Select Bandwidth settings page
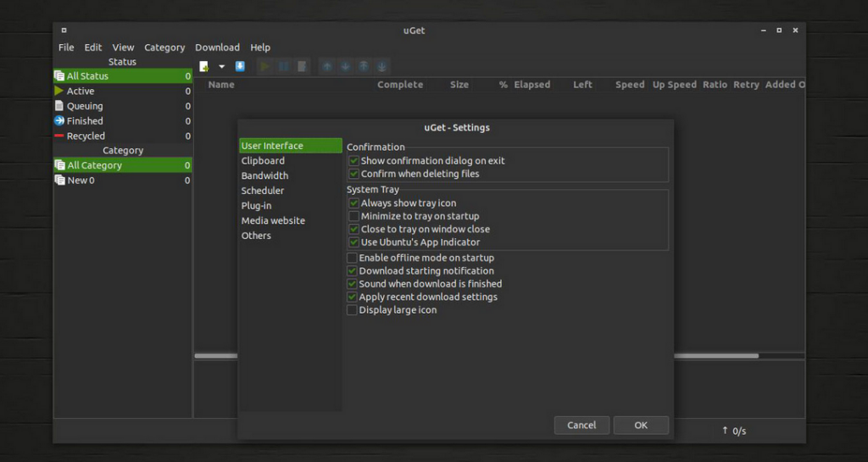The image size is (868, 462). tap(291, 175)
